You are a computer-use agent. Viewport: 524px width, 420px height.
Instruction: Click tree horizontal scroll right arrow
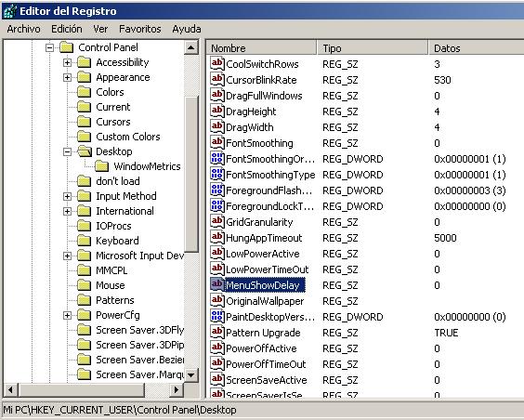(x=177, y=389)
